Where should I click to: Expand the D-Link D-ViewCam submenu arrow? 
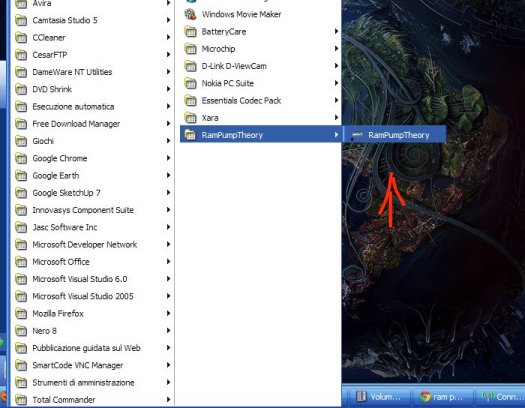[x=336, y=66]
